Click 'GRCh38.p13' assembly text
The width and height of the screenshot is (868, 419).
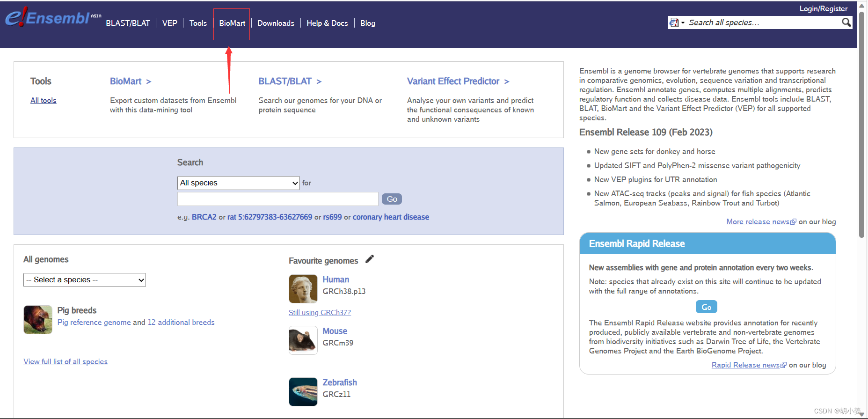(x=344, y=291)
